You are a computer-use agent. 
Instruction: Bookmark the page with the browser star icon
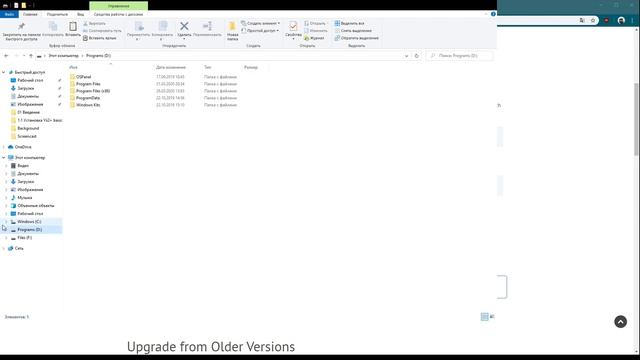click(x=593, y=20)
